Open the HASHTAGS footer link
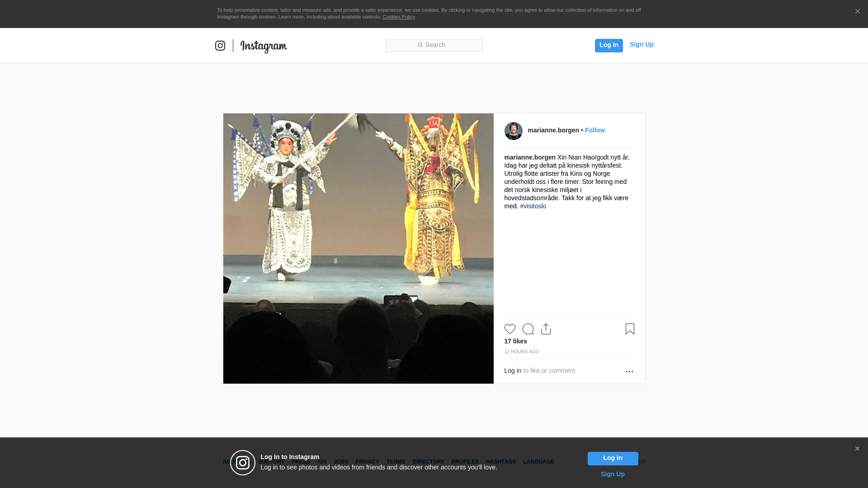 click(x=500, y=462)
